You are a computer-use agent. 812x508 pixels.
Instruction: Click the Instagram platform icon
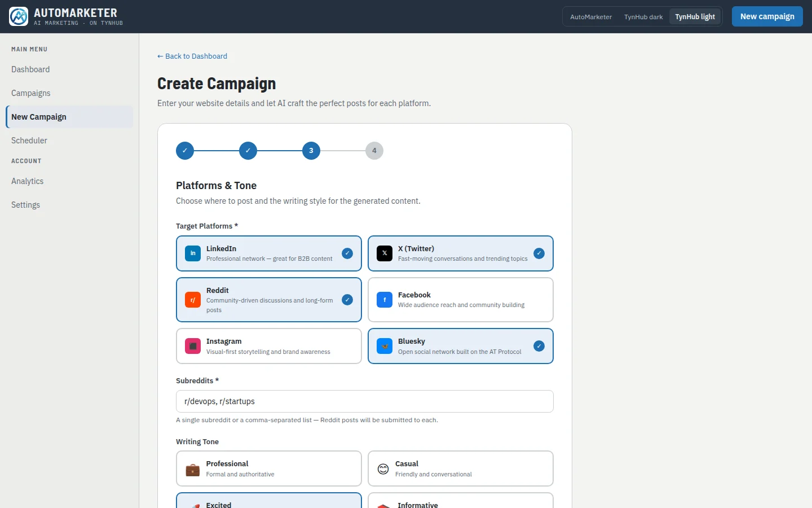tap(193, 346)
